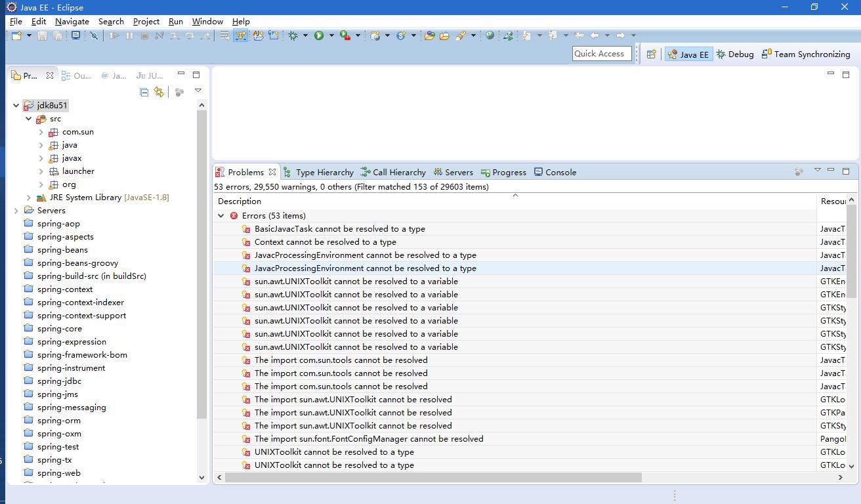The height and width of the screenshot is (504, 861).
Task: Open the New file dropdown arrow
Action: click(29, 35)
